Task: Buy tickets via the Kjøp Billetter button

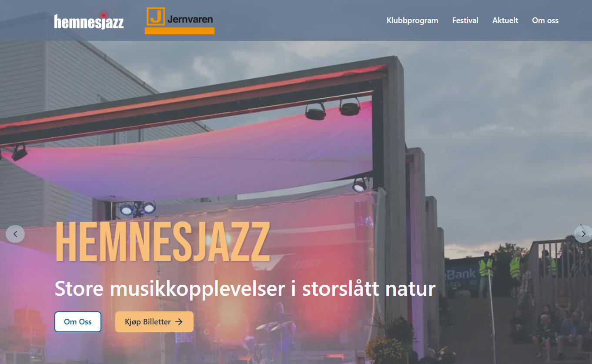Action: pos(154,322)
